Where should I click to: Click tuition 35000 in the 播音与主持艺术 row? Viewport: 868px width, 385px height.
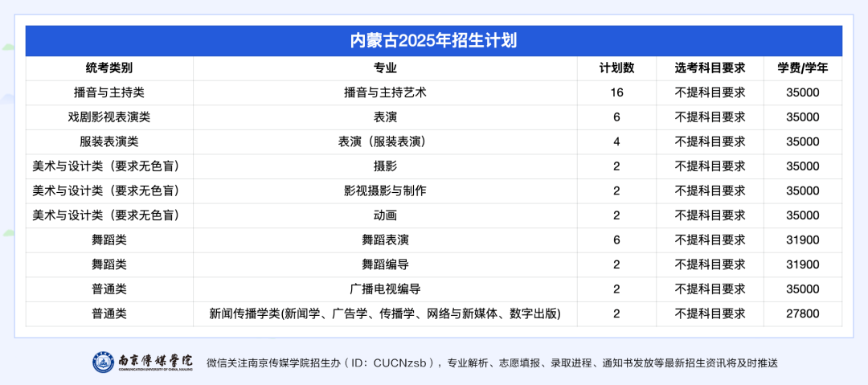coord(803,92)
